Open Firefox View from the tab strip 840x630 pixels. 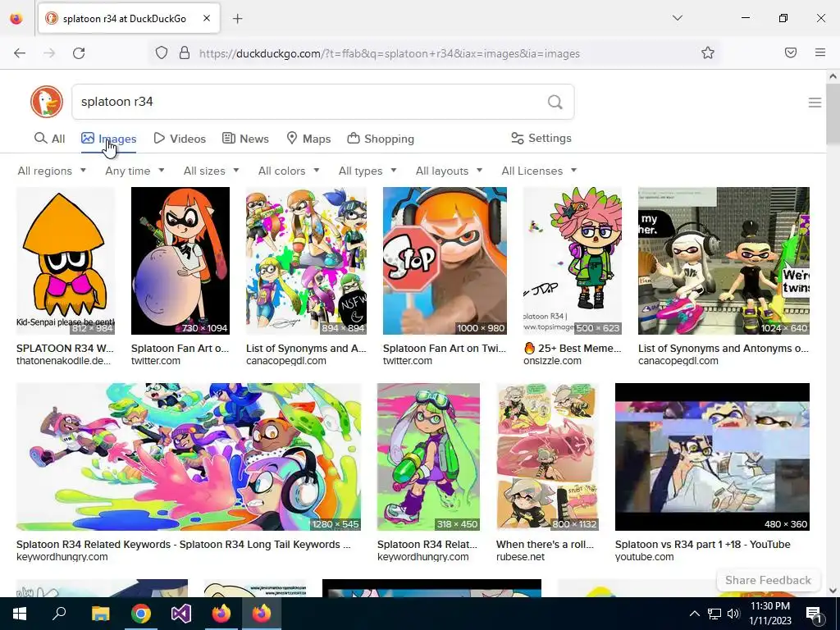click(16, 18)
